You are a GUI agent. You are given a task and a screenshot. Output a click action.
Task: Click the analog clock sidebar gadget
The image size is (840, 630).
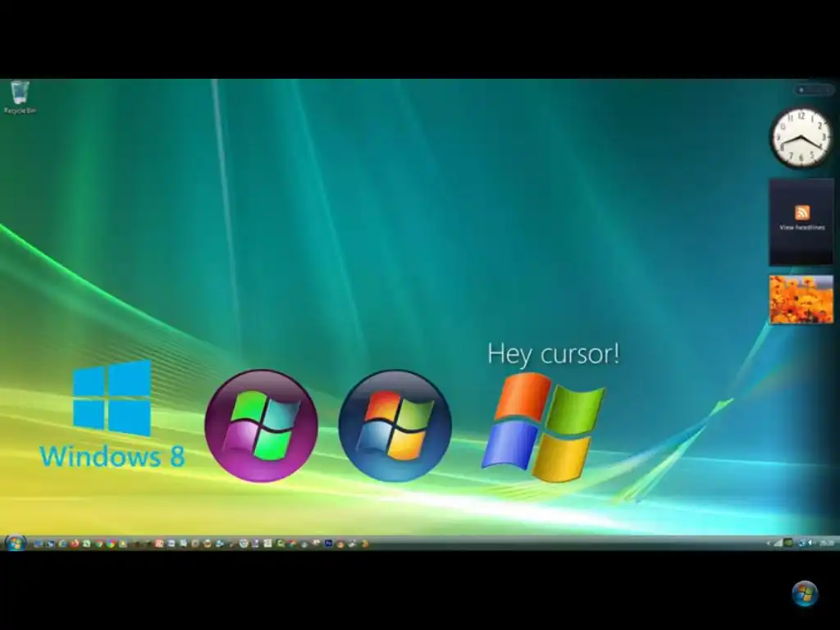[801, 138]
